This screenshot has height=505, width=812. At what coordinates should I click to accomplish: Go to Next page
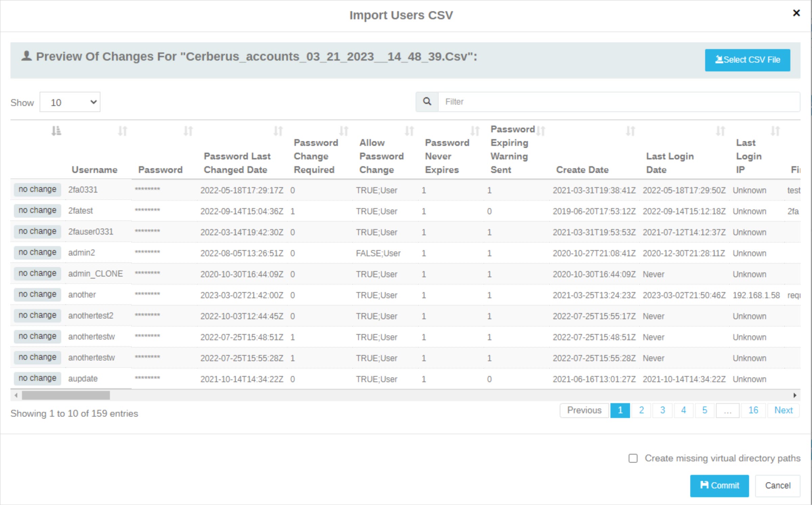[x=784, y=410]
